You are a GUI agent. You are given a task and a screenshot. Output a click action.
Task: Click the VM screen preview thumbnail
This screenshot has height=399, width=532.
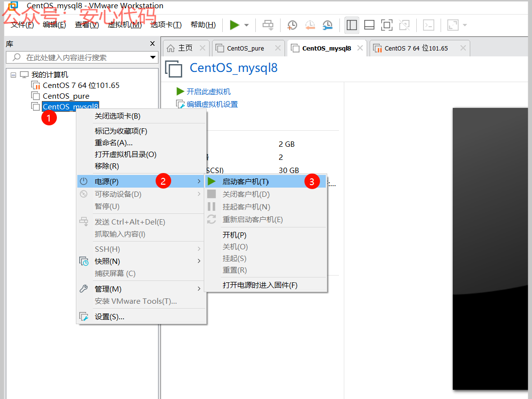pyautogui.click(x=490, y=248)
